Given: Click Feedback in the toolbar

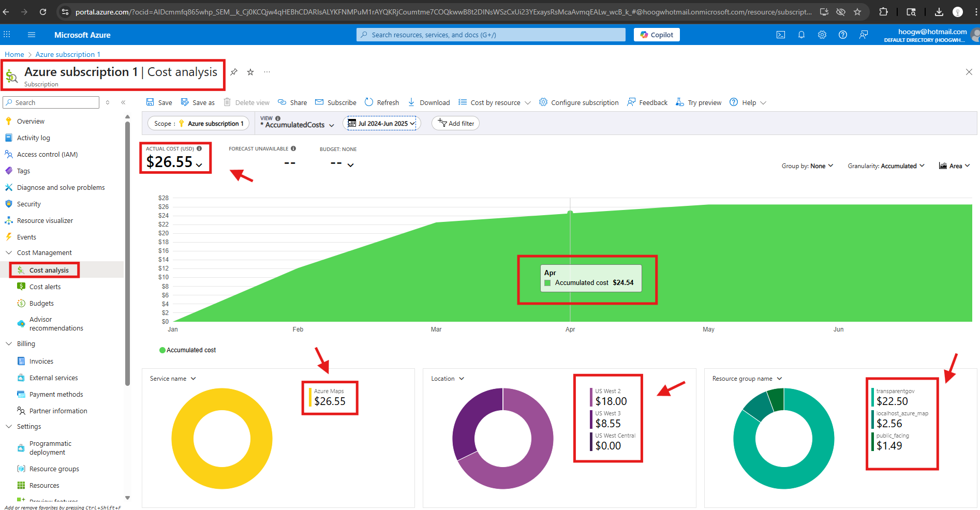Looking at the screenshot, I should (x=647, y=102).
